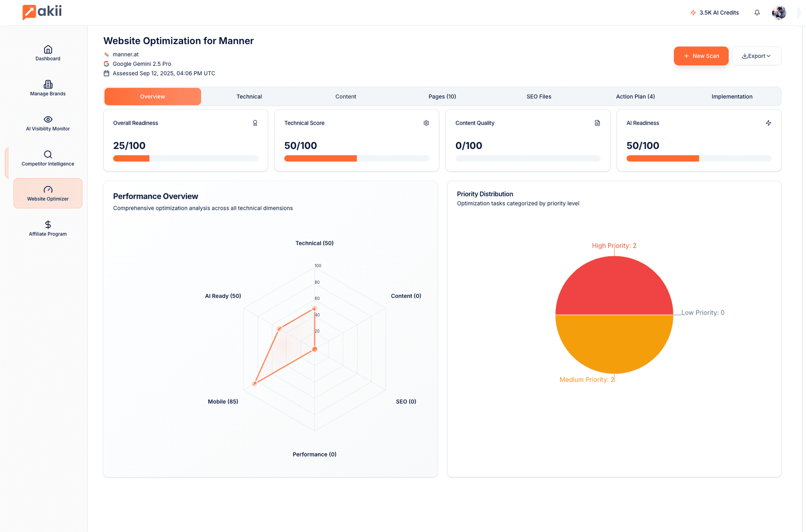Open AI Visibility Monitor eye icon
This screenshot has width=806, height=532.
click(x=48, y=120)
